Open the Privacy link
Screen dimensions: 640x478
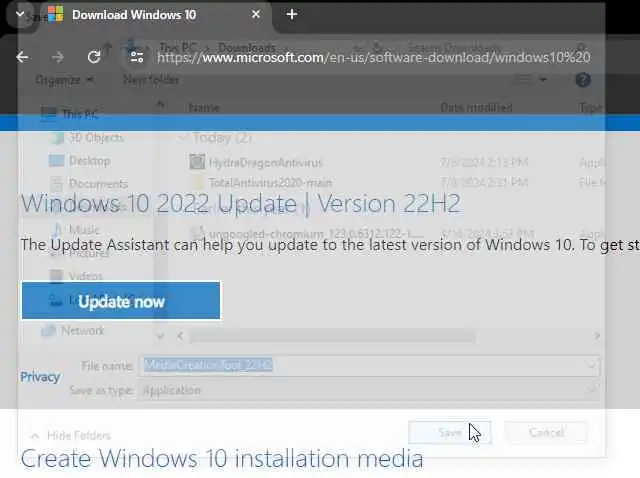tap(40, 377)
